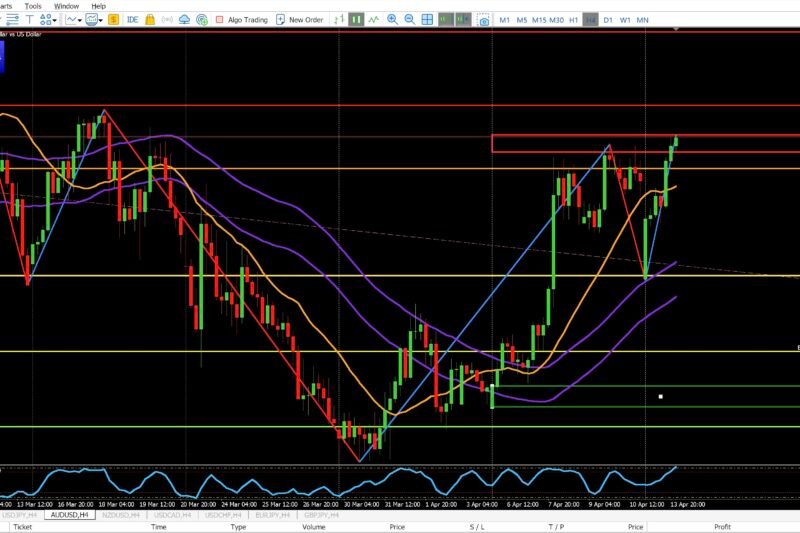The image size is (800, 533).
Task: Open the indicators list dropdown
Action: 73,20
